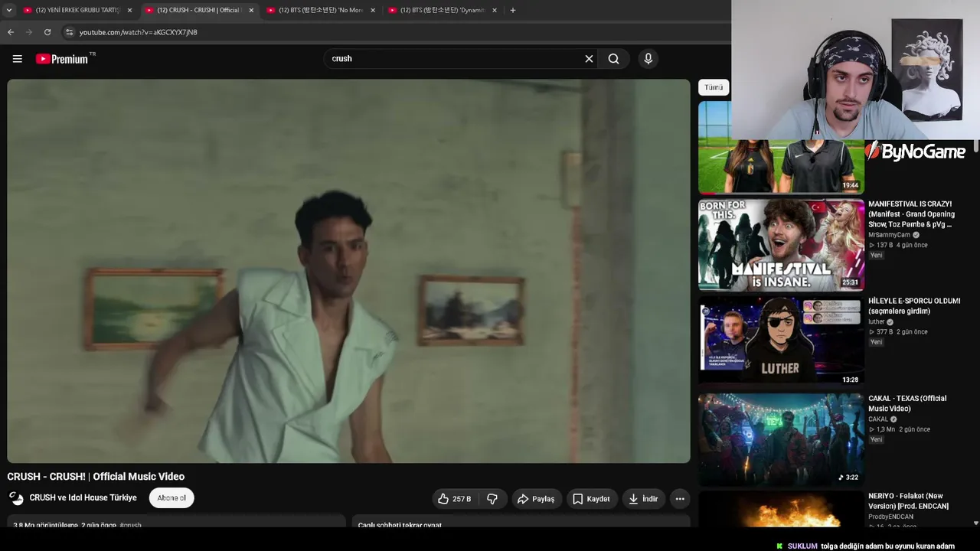The image size is (980, 551).
Task: Open the YouTube guide hamburger menu
Action: (x=18, y=59)
